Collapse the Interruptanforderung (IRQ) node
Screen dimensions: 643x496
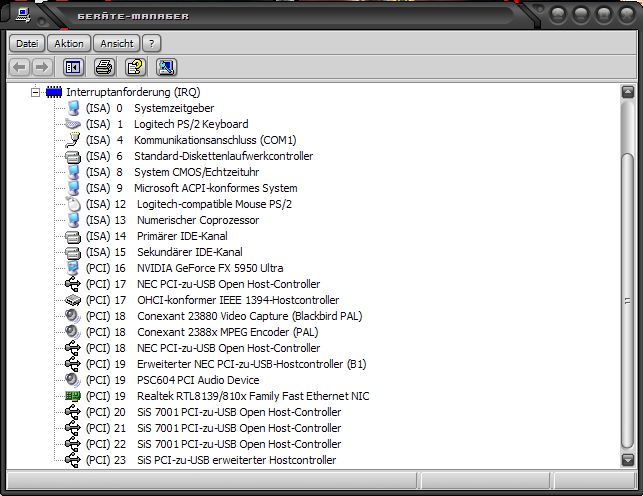pyautogui.click(x=36, y=92)
